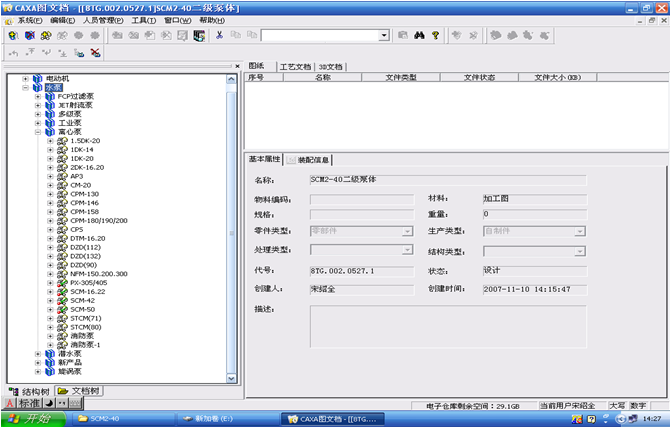Screen dimensions: 671x428
Task: Expand the 电动机 tree node
Action: tap(25, 79)
